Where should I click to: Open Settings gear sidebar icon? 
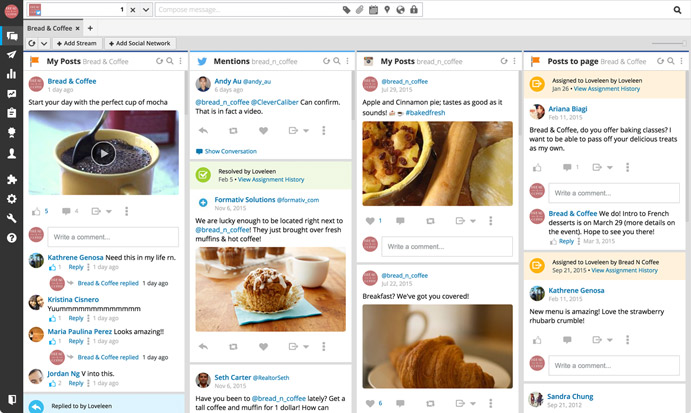click(11, 199)
